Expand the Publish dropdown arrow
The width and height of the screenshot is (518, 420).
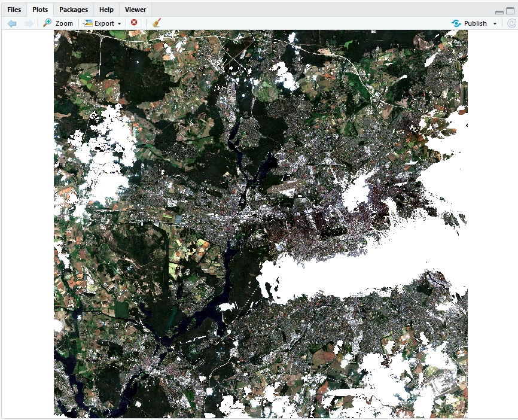(495, 24)
